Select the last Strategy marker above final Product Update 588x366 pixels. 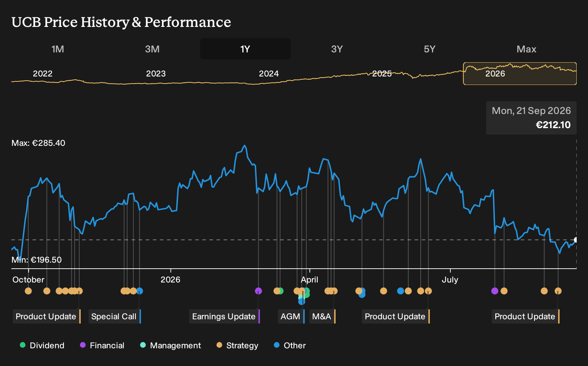pos(558,291)
